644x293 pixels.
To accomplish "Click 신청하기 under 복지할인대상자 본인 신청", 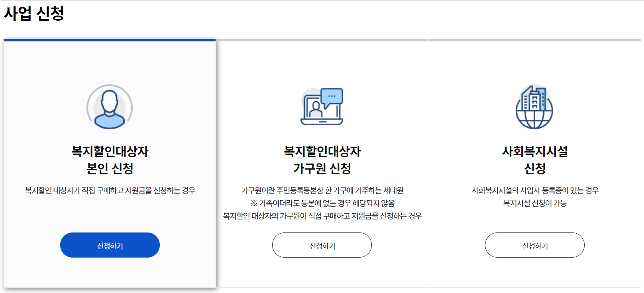I will [x=110, y=245].
